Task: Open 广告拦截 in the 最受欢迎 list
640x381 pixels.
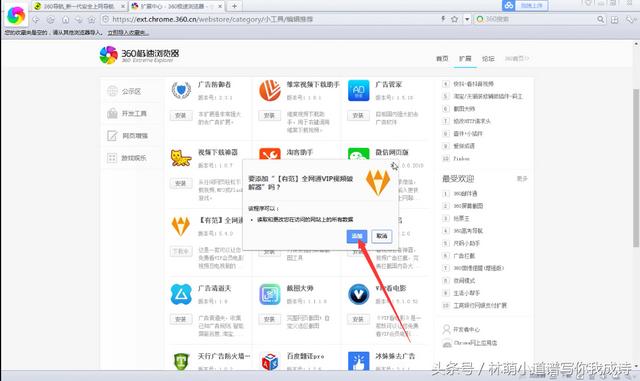Action: [x=464, y=256]
